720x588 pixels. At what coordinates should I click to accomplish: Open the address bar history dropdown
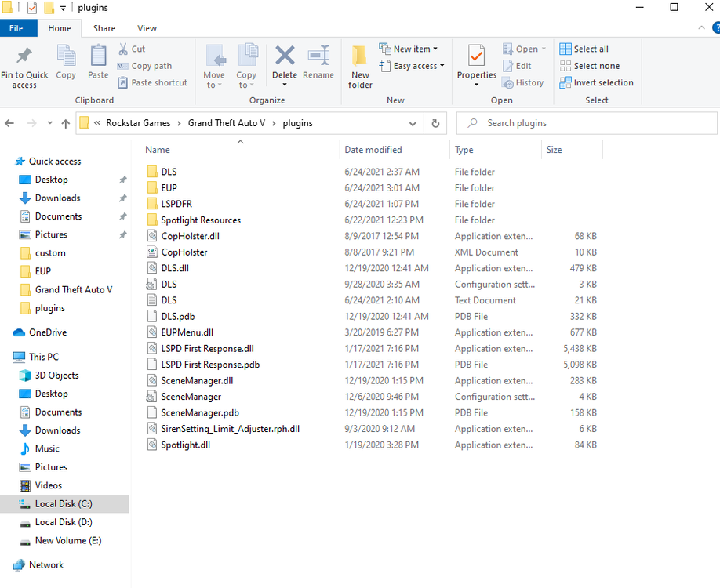(x=413, y=123)
